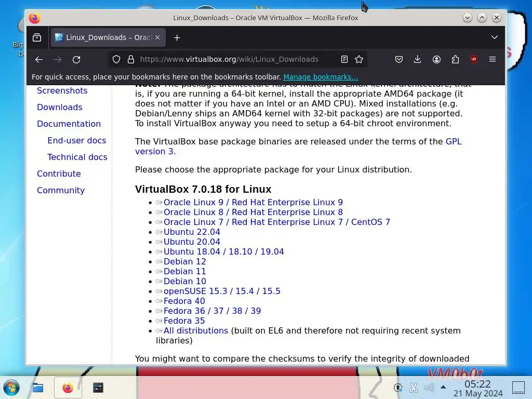The height and width of the screenshot is (399, 532).
Task: Download openSUSE 15.3 / 15.4 / 15.5 package
Action: [222, 291]
